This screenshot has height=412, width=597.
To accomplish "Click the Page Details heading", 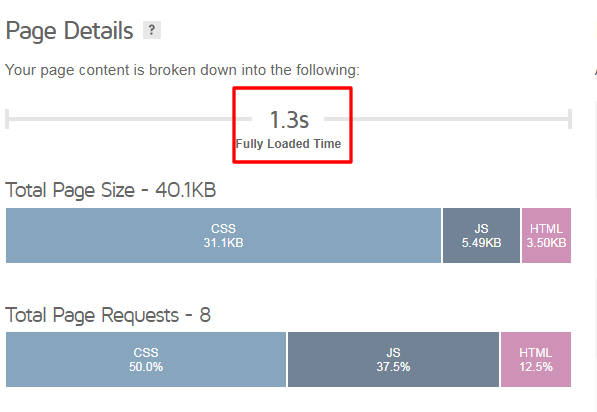I will [69, 31].
